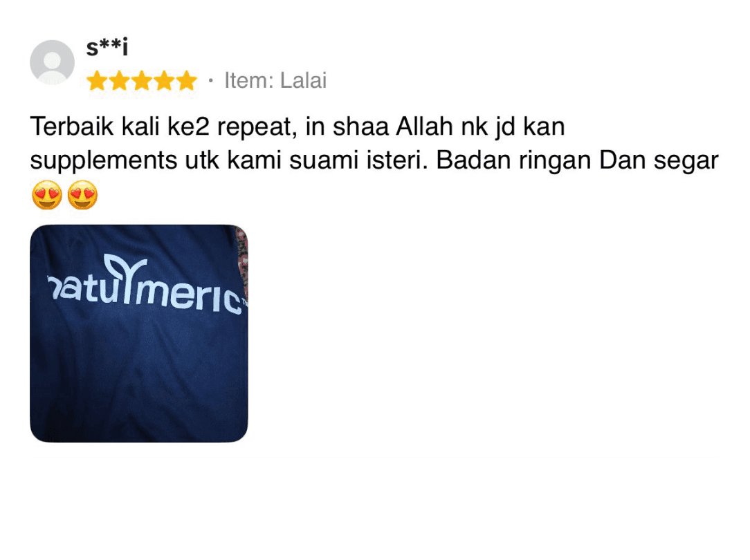
Task: Click the reviewer's gray avatar icon
Action: (52, 62)
